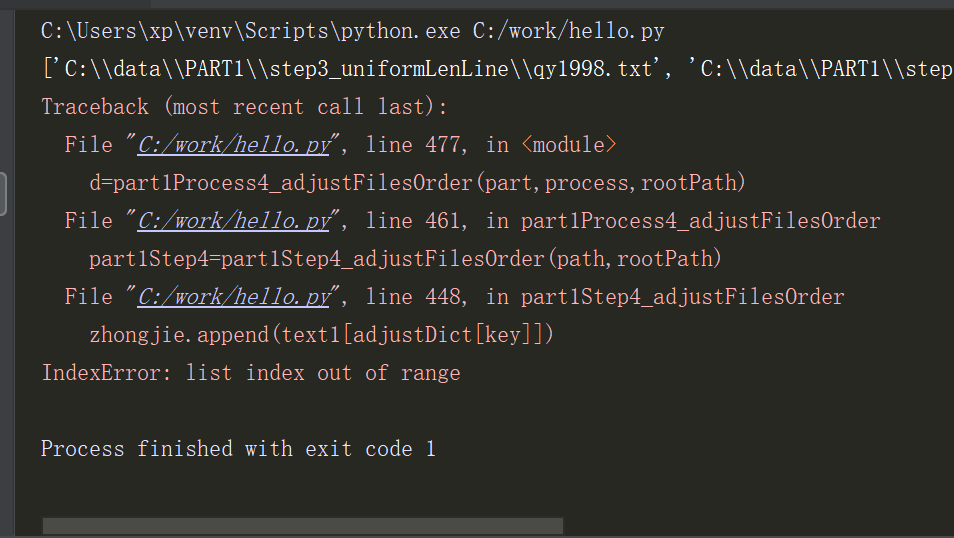954x538 pixels.
Task: Click the d=part1Process4_adjustFilesOrder code line
Action: (417, 183)
